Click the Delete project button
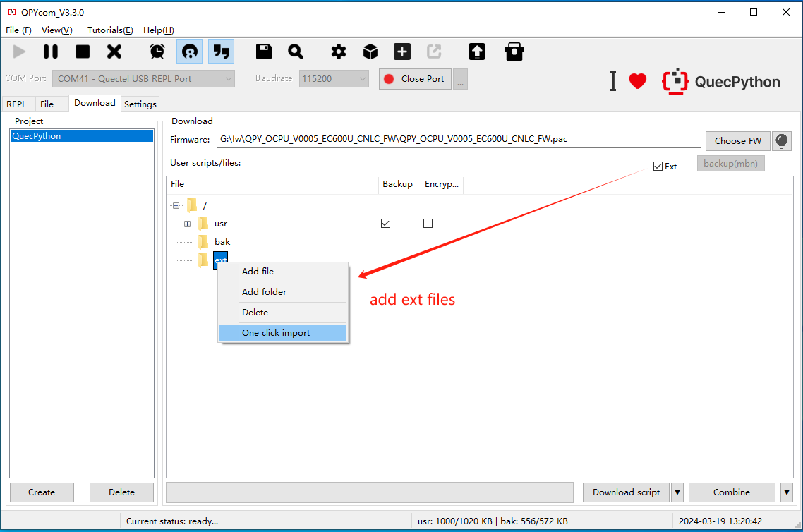803x532 pixels. click(121, 492)
